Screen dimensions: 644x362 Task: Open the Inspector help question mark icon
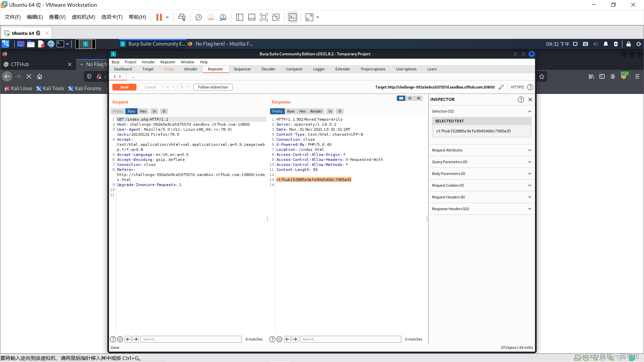pos(521,100)
